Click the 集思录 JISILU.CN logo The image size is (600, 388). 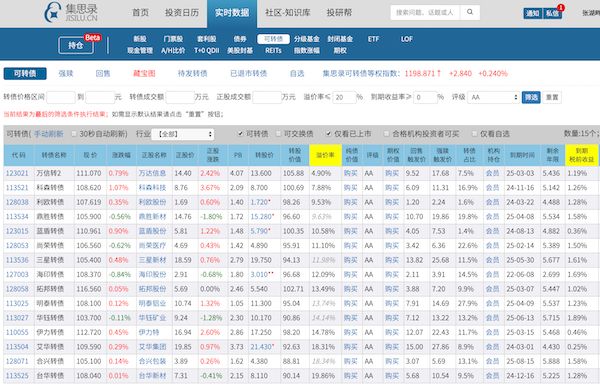click(x=71, y=12)
